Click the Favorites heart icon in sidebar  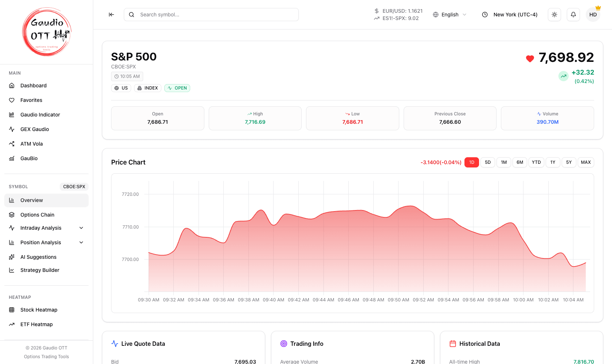click(12, 100)
